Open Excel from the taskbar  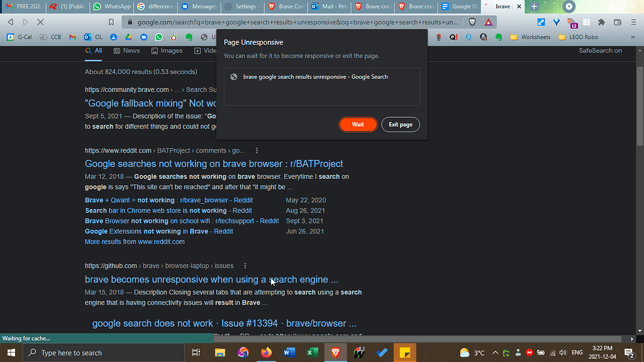click(313, 353)
